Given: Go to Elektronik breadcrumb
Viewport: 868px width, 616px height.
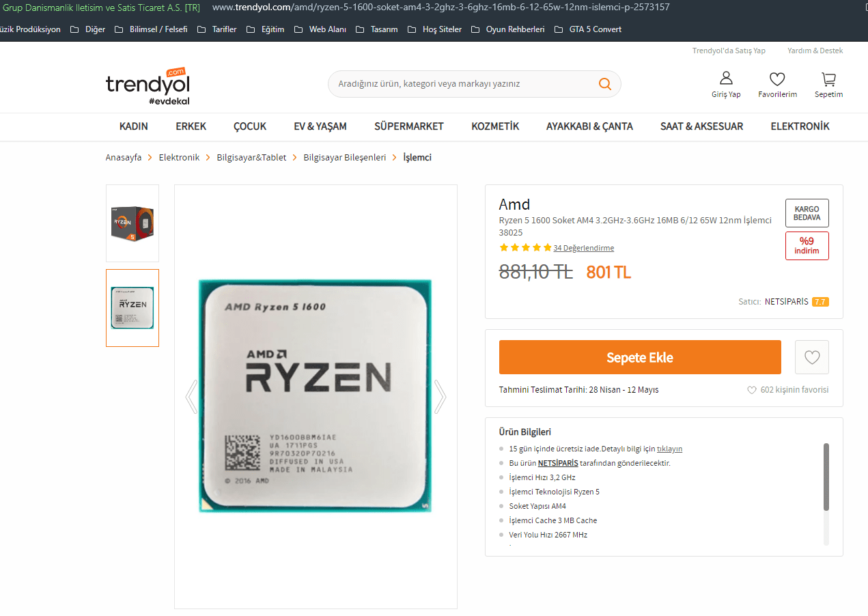Looking at the screenshot, I should tap(179, 158).
